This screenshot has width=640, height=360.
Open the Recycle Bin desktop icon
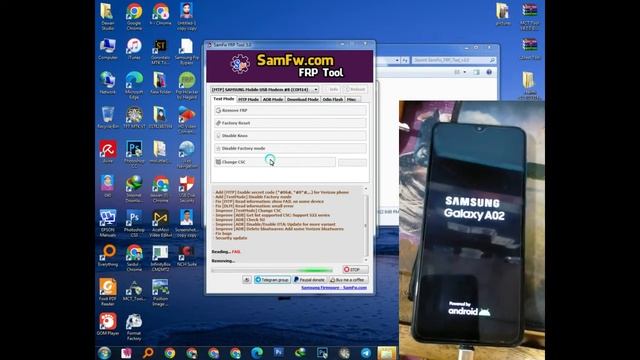click(108, 118)
